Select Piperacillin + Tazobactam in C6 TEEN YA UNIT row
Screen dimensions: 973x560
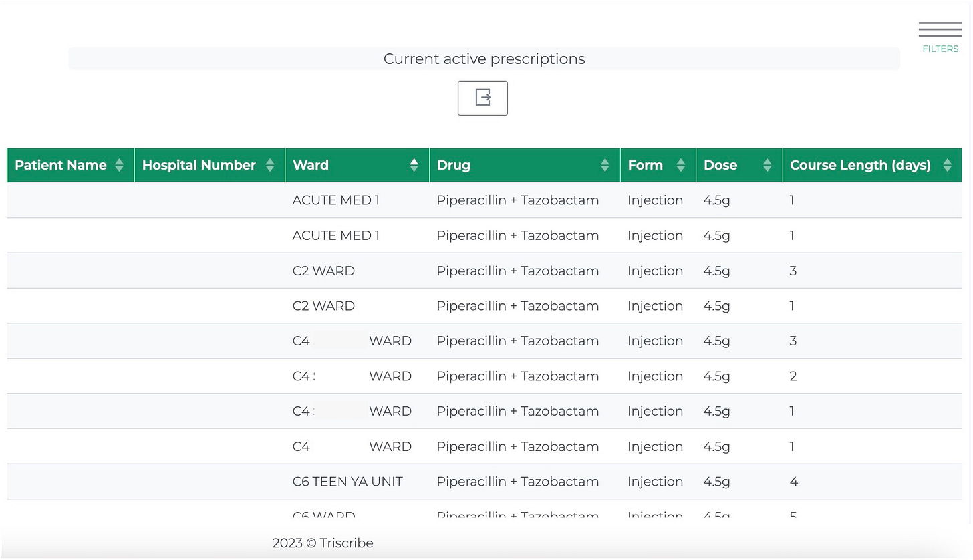coord(518,482)
